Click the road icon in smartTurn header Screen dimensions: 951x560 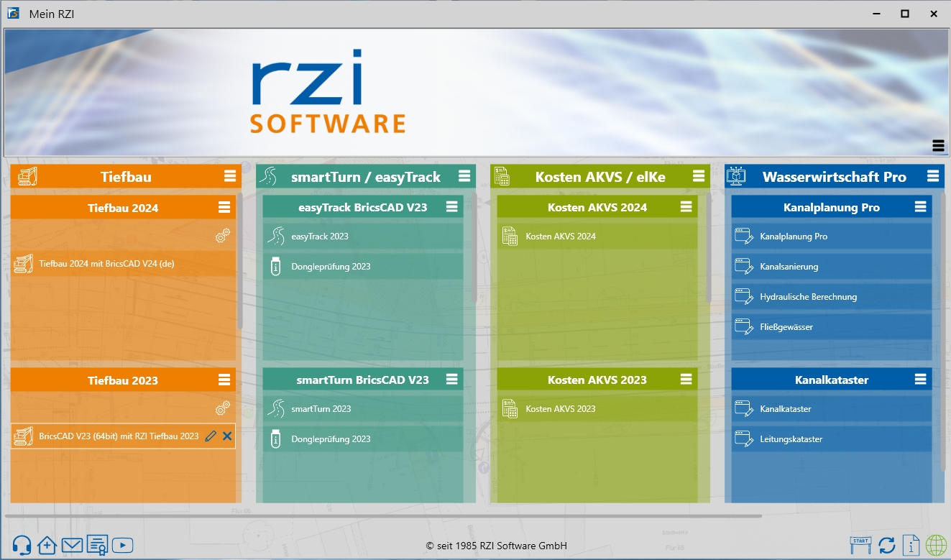(x=269, y=176)
